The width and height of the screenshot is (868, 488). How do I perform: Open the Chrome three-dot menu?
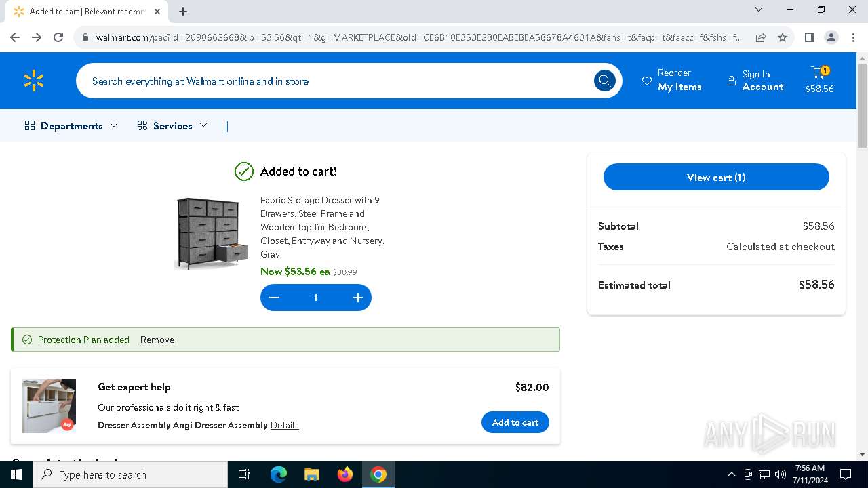pyautogui.click(x=853, y=37)
